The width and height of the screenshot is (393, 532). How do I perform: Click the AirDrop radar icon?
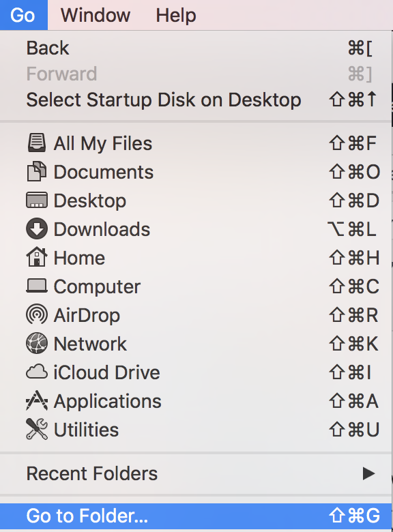pyautogui.click(x=37, y=314)
